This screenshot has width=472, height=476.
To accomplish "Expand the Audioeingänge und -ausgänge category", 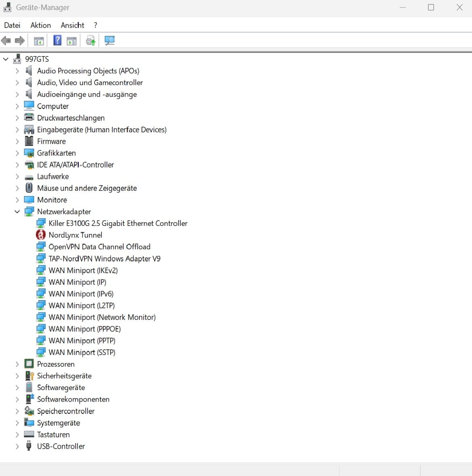I will coord(17,94).
